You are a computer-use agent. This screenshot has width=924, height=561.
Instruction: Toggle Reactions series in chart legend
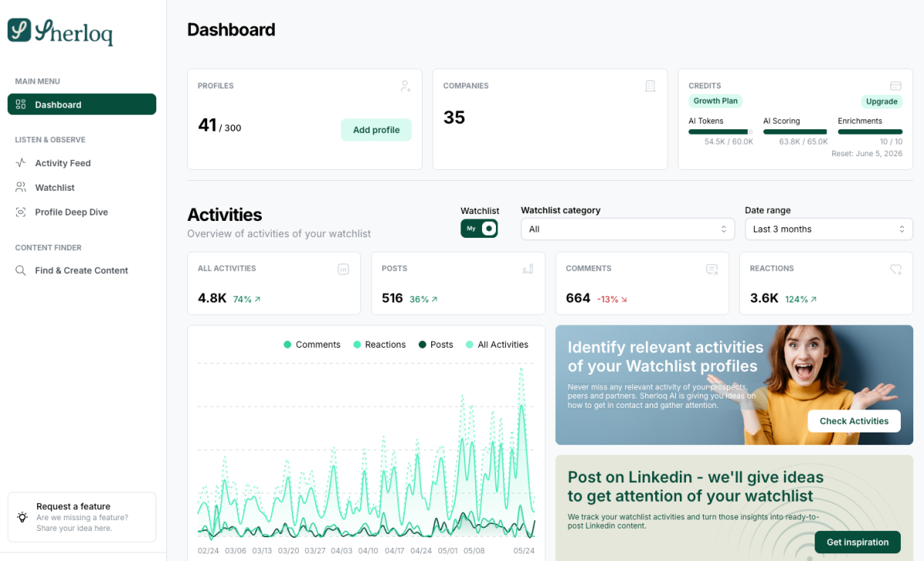(380, 345)
